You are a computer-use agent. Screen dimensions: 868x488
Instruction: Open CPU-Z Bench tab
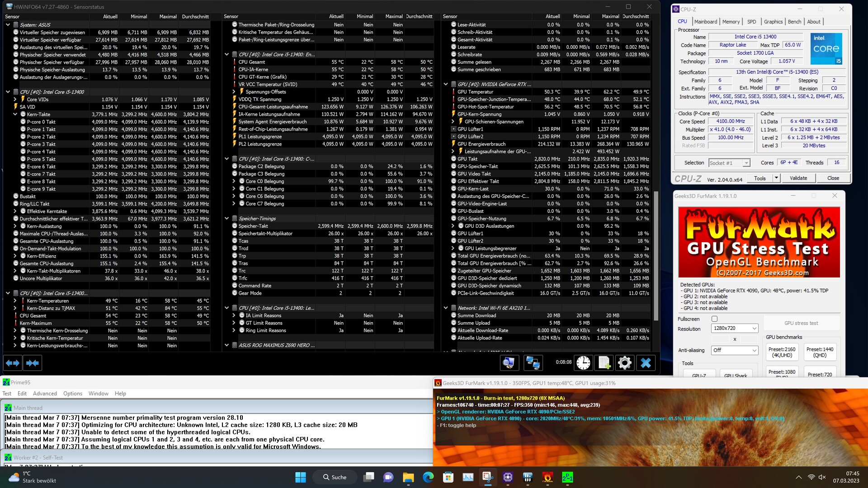coord(794,22)
